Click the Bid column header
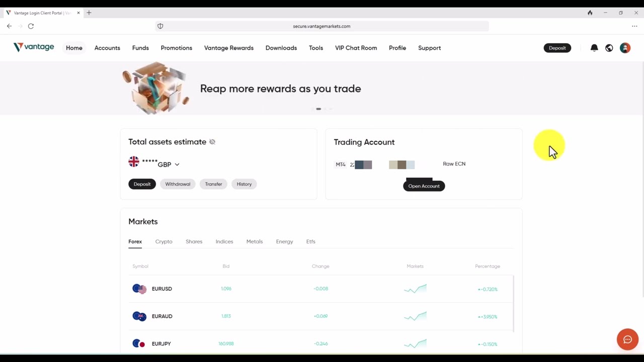The width and height of the screenshot is (644, 362). [x=226, y=266]
